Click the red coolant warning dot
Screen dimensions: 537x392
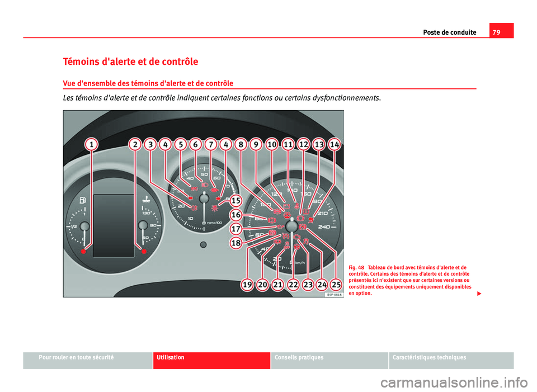point(144,251)
